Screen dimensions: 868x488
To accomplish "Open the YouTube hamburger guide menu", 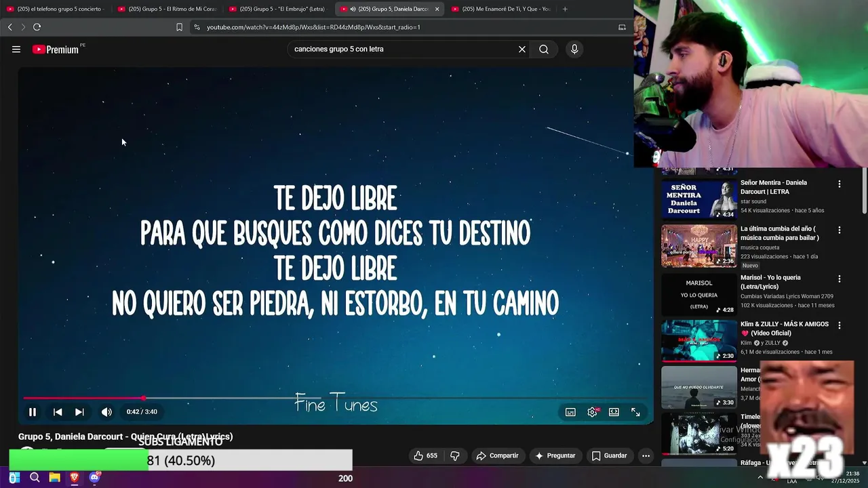I will (x=16, y=49).
